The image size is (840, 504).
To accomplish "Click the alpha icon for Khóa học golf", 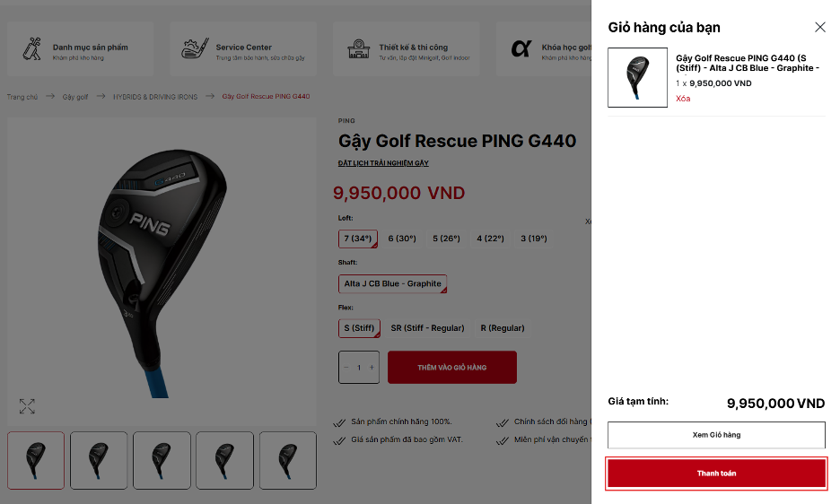I will pos(521,48).
